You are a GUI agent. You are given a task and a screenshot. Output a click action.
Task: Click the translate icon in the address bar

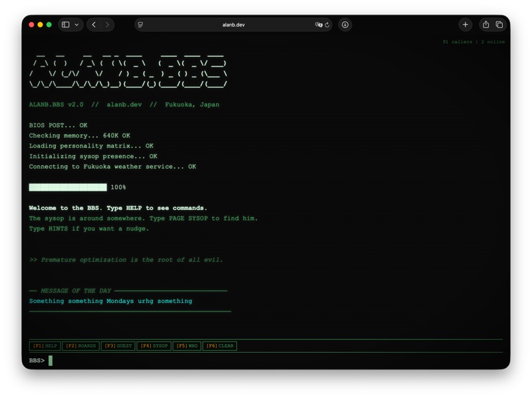[x=320, y=25]
